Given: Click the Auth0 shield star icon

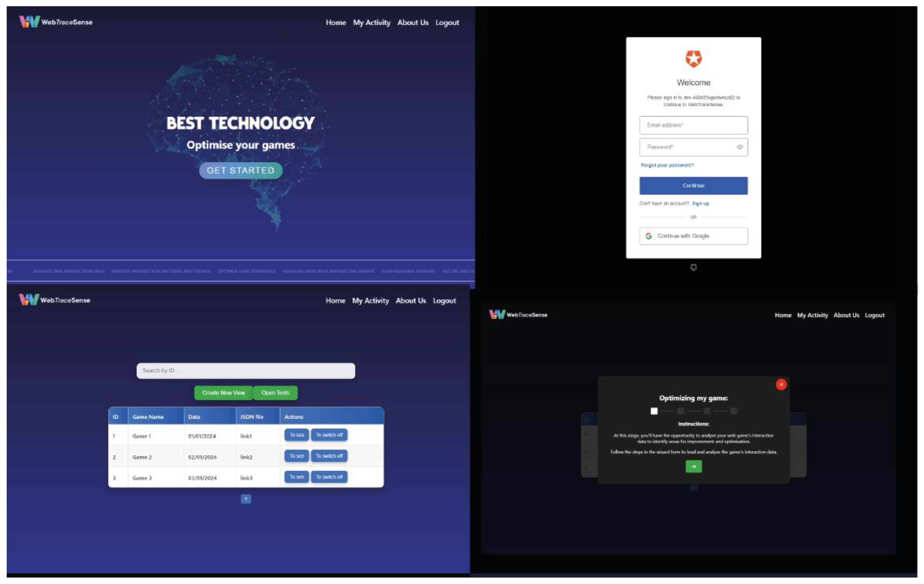Looking at the screenshot, I should 693,59.
